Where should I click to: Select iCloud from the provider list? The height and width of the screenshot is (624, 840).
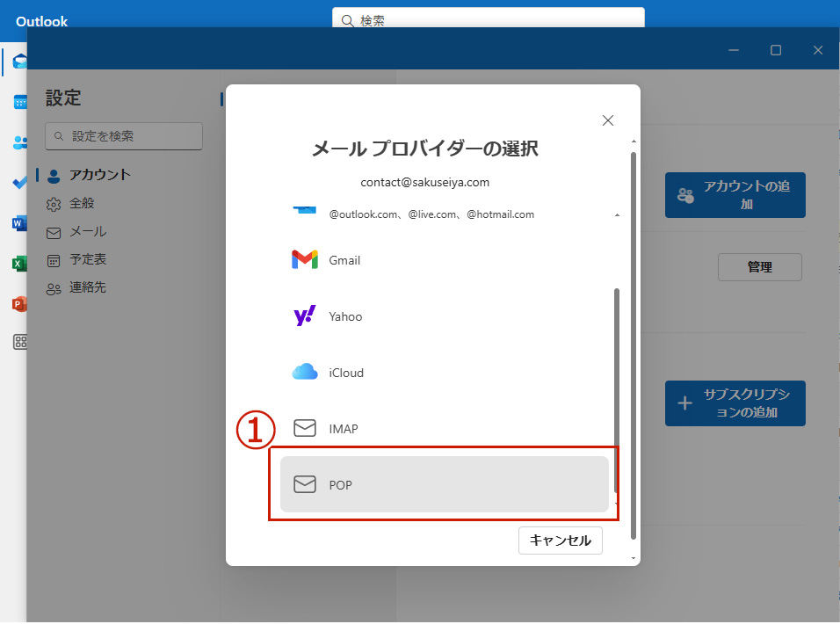444,373
